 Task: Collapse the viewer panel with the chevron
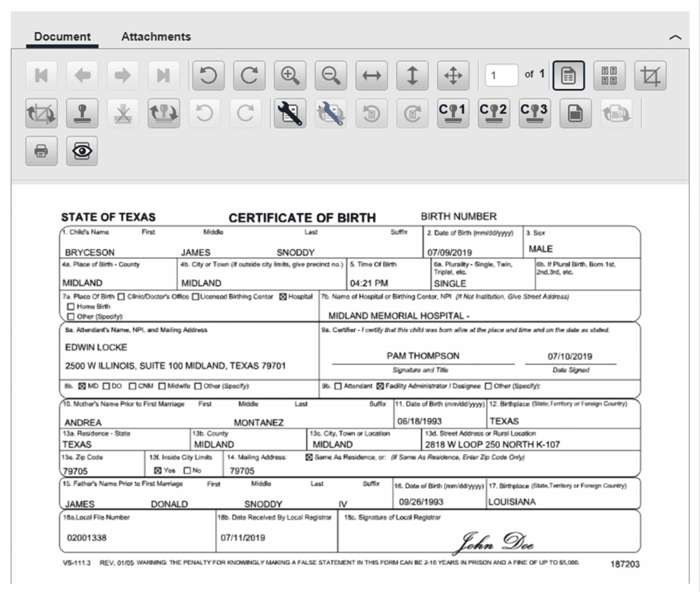pyautogui.click(x=674, y=37)
